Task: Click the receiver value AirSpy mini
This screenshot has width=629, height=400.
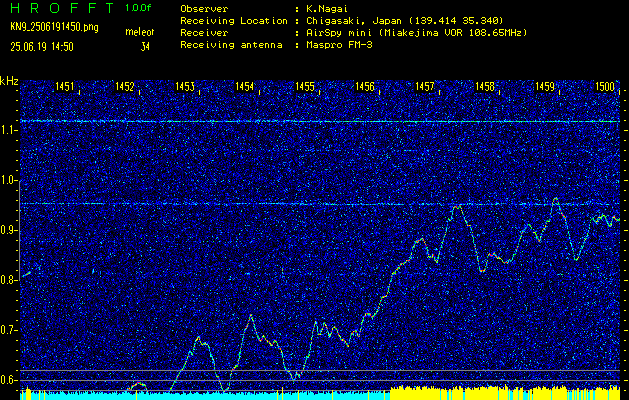Action: (x=339, y=33)
